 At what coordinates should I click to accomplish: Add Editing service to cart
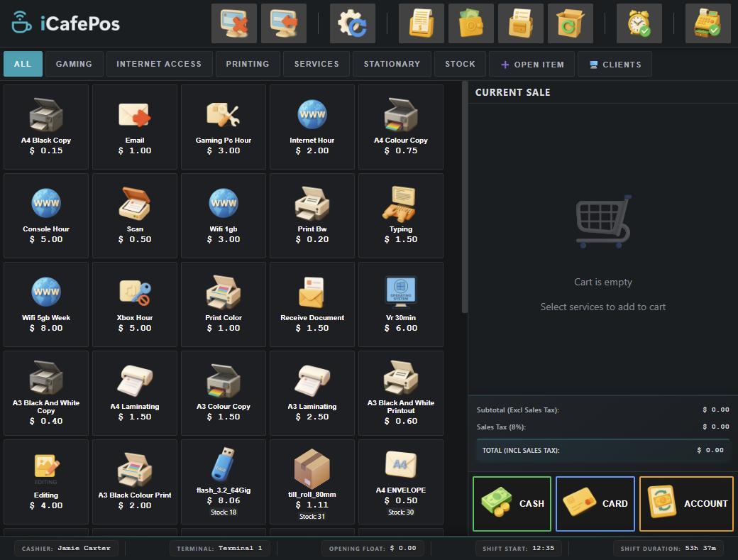(x=46, y=482)
